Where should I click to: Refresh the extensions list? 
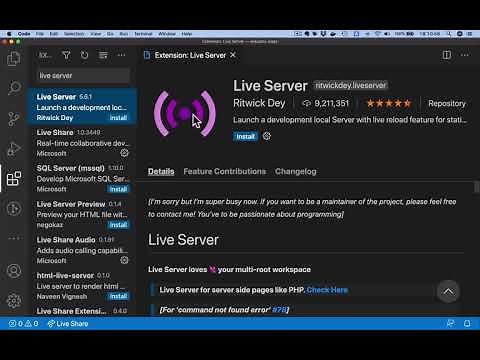click(84, 55)
